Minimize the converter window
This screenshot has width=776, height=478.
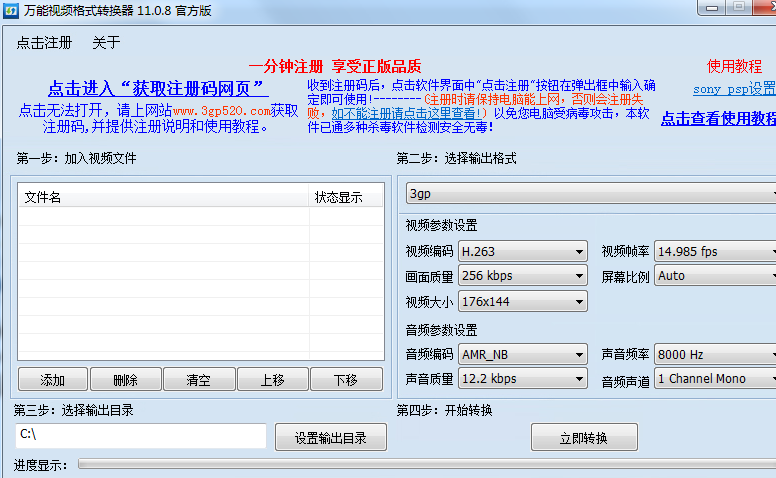point(712,7)
